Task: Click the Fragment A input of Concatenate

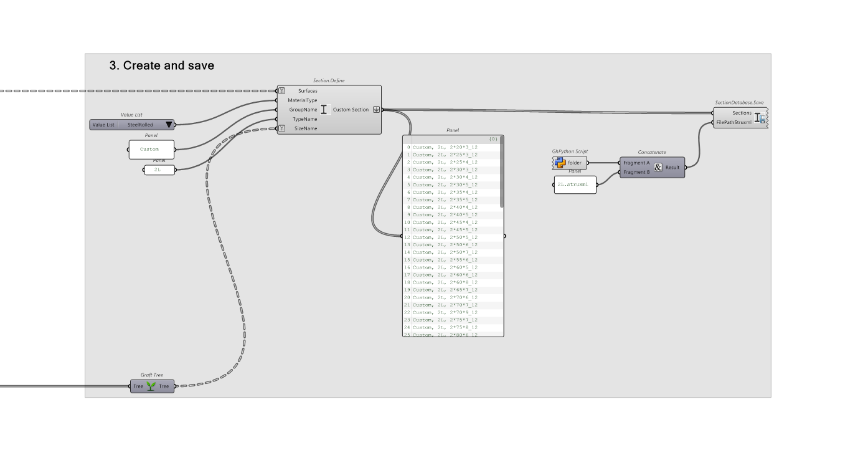Action: click(x=636, y=163)
